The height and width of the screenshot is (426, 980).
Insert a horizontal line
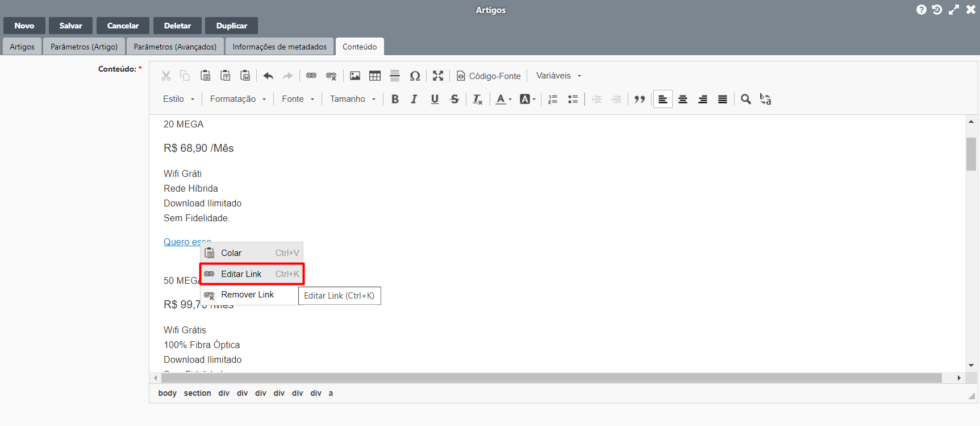[395, 76]
